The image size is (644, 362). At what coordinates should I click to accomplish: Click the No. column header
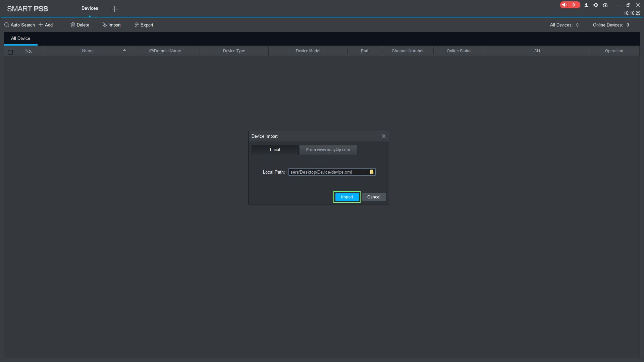(29, 51)
